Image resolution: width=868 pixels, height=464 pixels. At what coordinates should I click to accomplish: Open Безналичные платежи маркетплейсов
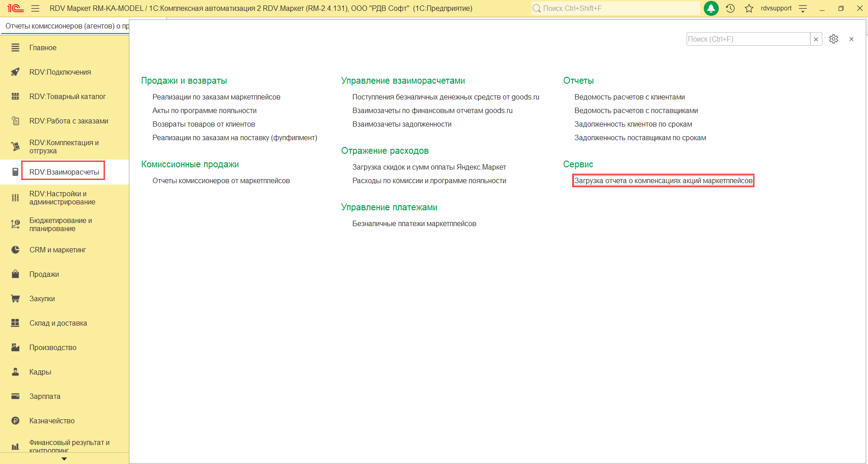[414, 223]
